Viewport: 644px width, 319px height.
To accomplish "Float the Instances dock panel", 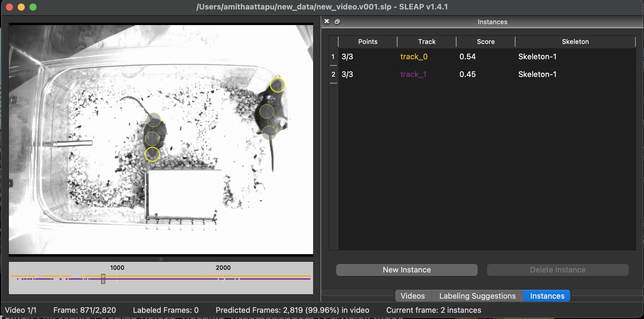I will pos(337,21).
